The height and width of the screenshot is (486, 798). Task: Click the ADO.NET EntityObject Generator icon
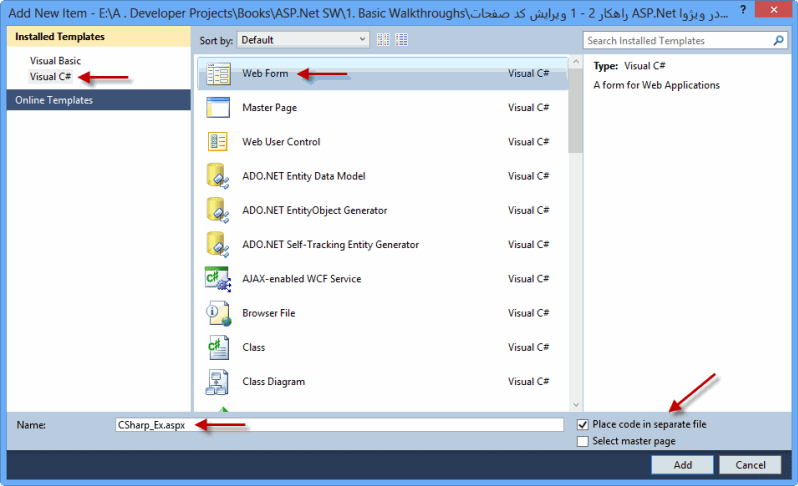pyautogui.click(x=218, y=210)
